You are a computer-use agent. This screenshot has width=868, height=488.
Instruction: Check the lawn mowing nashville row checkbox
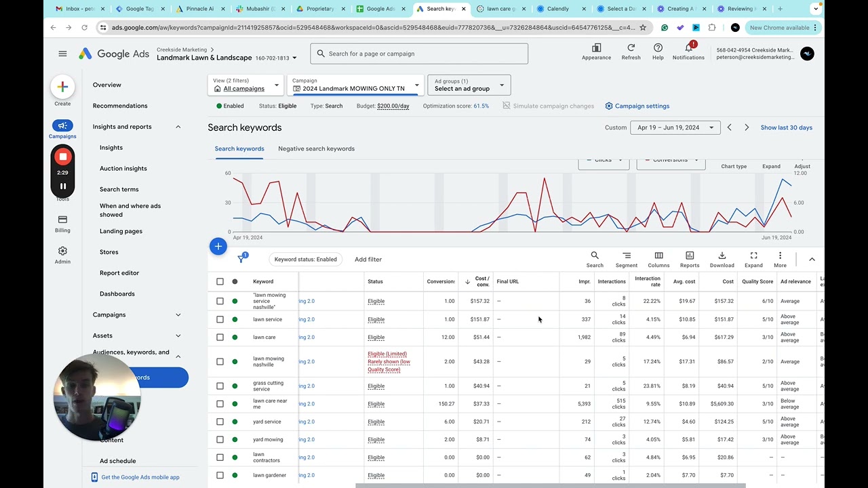220,361
